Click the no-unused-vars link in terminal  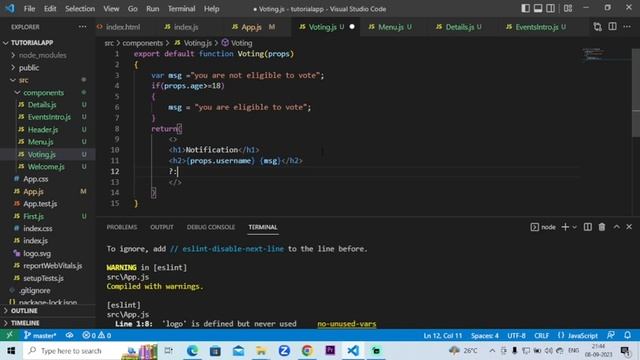tap(347, 324)
